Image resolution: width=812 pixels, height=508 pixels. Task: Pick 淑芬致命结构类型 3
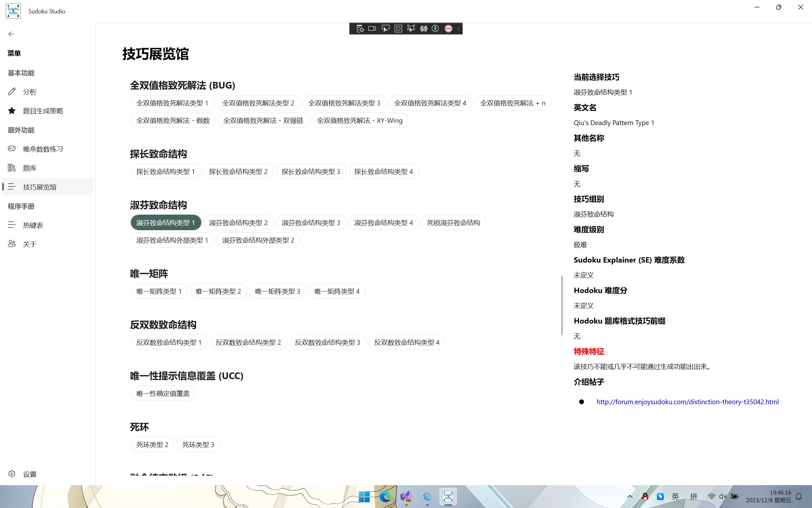click(x=311, y=223)
